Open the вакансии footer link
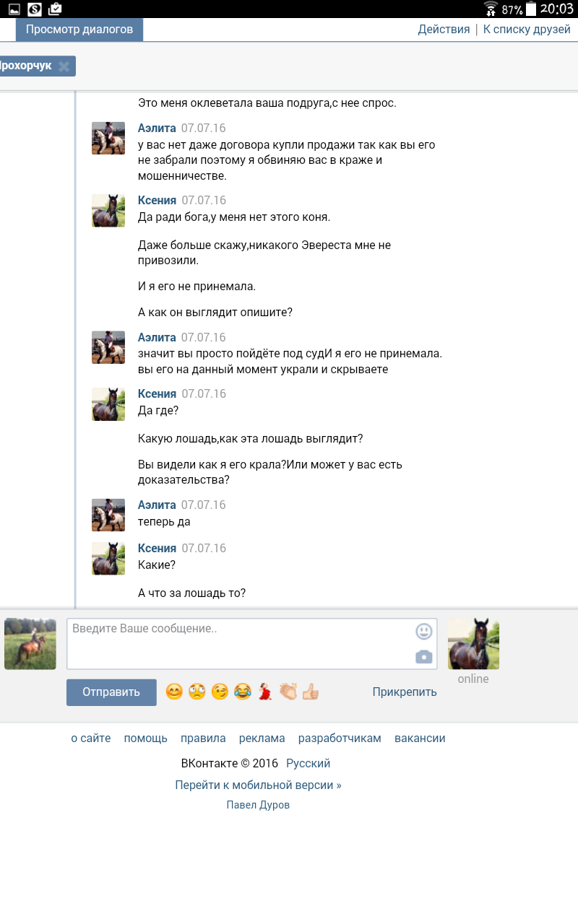Image resolution: width=578 pixels, height=924 pixels. point(420,738)
